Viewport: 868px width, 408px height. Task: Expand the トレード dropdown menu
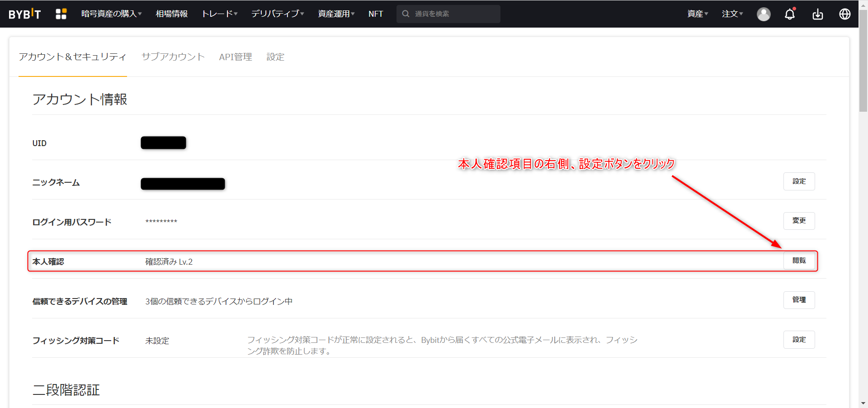click(219, 14)
